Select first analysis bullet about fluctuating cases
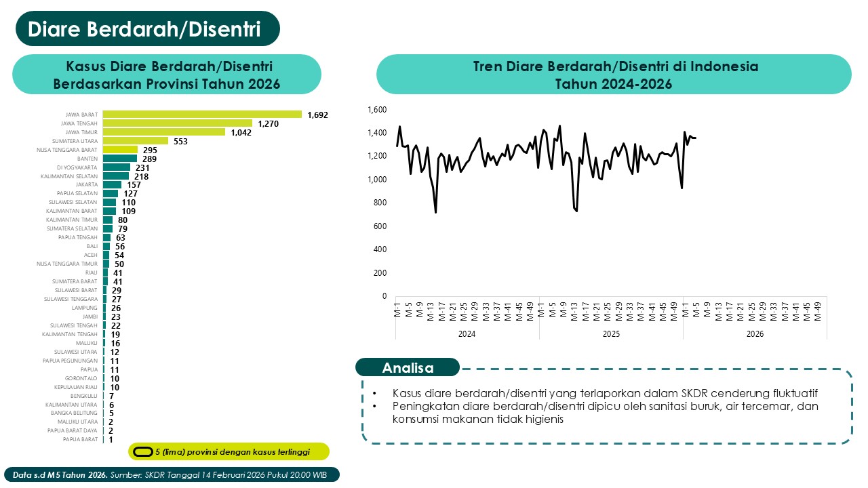Viewport: 868px width, 488px height. pos(605,393)
